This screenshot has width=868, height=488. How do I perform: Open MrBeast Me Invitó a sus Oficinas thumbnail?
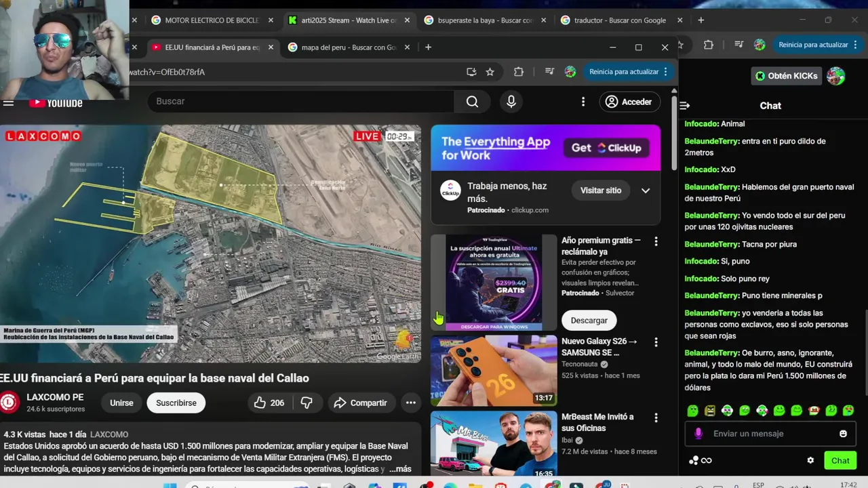coord(494,445)
